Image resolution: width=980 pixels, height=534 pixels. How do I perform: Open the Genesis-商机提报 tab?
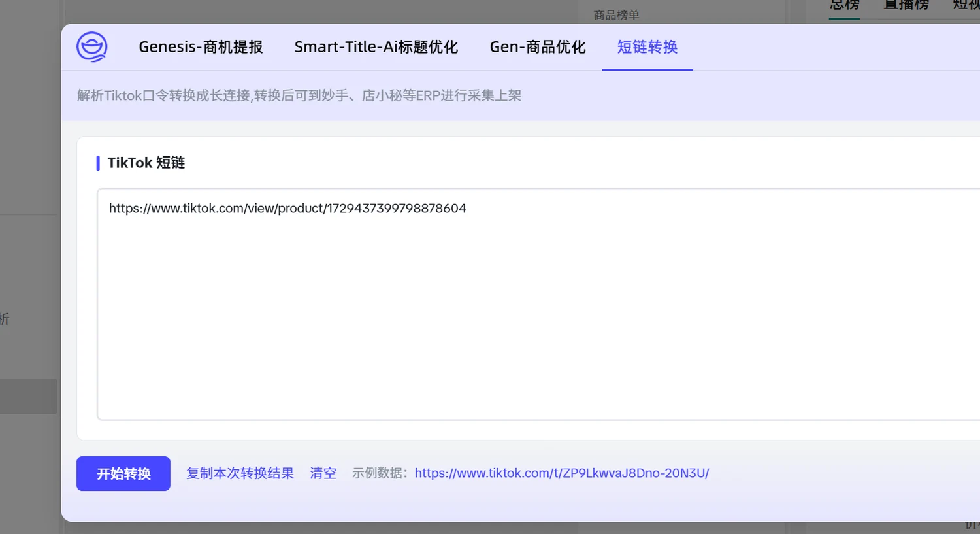tap(201, 47)
